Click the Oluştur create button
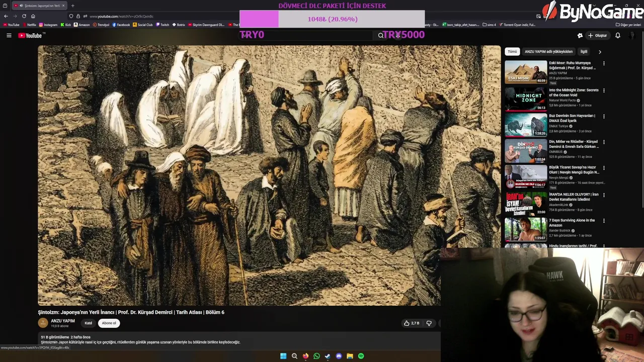 pos(598,35)
